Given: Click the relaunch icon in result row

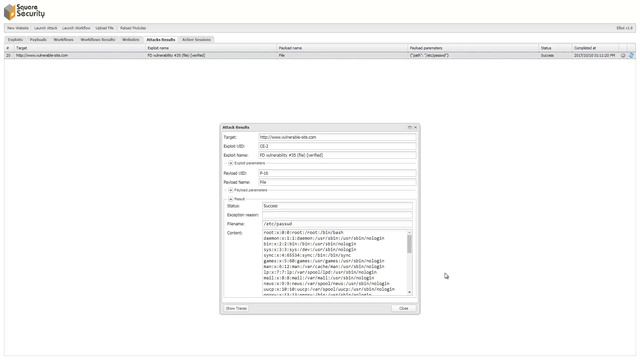Looking at the screenshot, I should (x=631, y=55).
